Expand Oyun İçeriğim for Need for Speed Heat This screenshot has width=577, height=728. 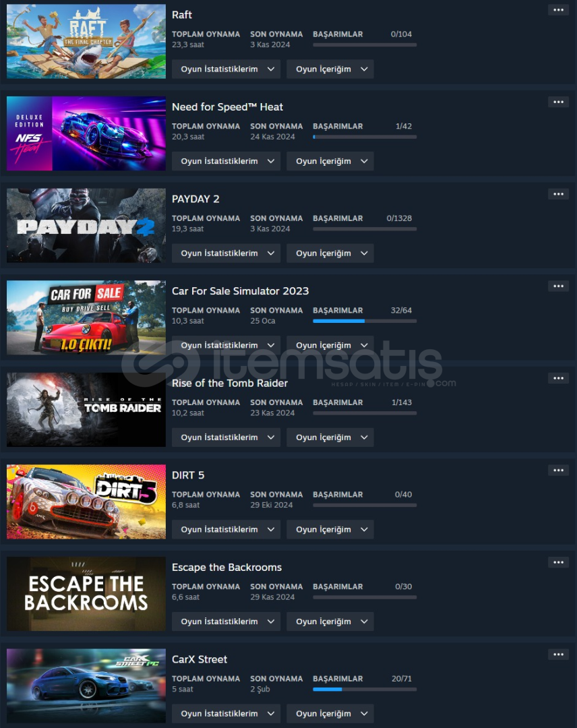pos(330,161)
